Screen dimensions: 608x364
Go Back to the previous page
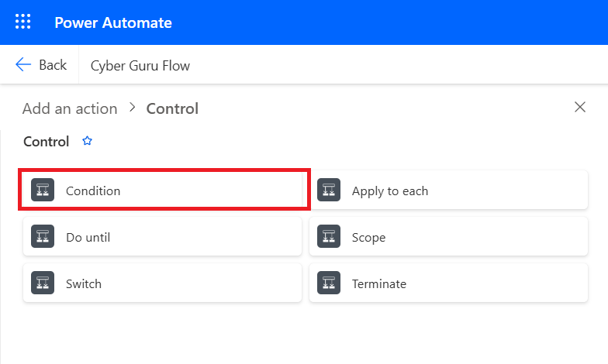41,65
